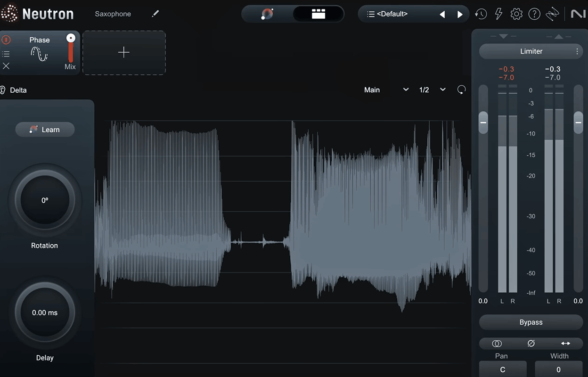Toggle the stereo channel linked circles icon
The width and height of the screenshot is (588, 377).
pos(497,344)
